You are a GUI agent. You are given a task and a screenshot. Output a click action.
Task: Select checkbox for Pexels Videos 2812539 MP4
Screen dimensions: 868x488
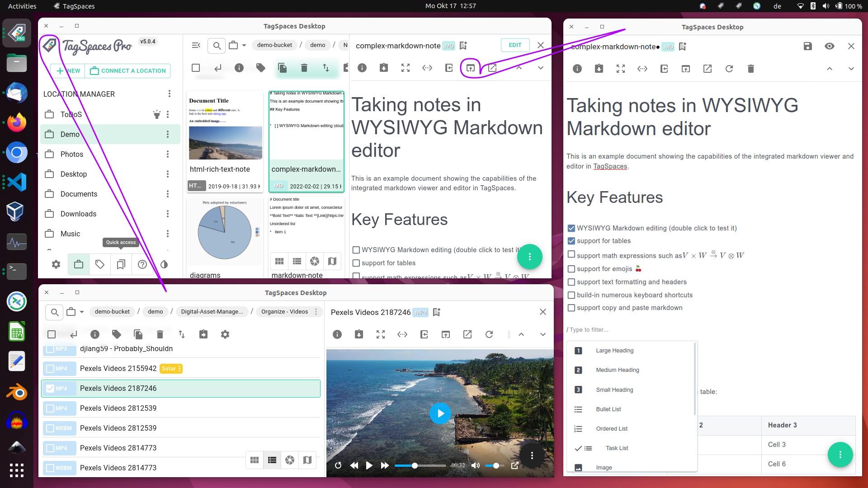(x=51, y=408)
